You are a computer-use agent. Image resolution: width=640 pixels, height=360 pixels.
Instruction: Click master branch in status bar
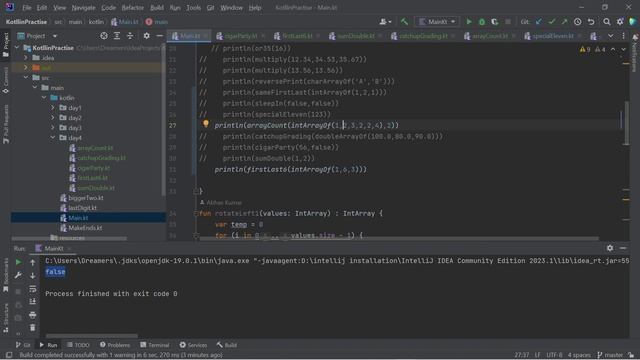pos(610,355)
